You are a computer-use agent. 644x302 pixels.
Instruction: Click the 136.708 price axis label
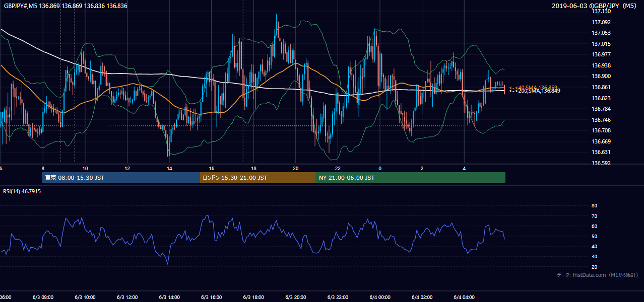[x=601, y=130]
